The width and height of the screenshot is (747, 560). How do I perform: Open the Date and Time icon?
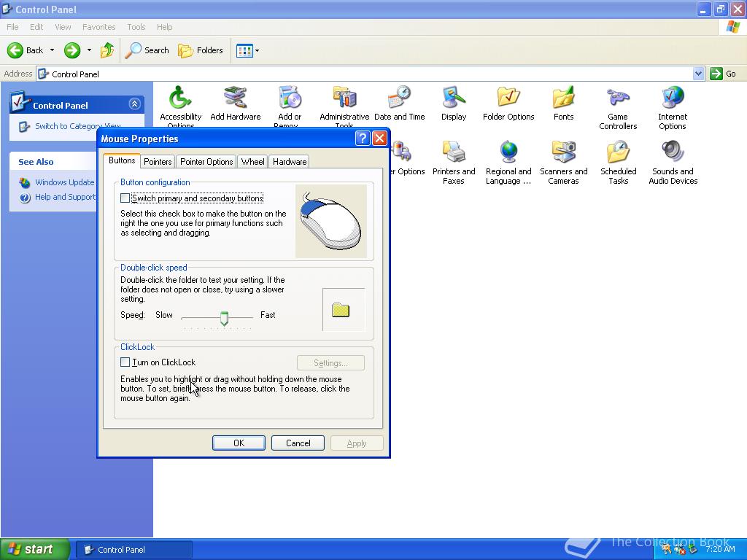pos(399,98)
